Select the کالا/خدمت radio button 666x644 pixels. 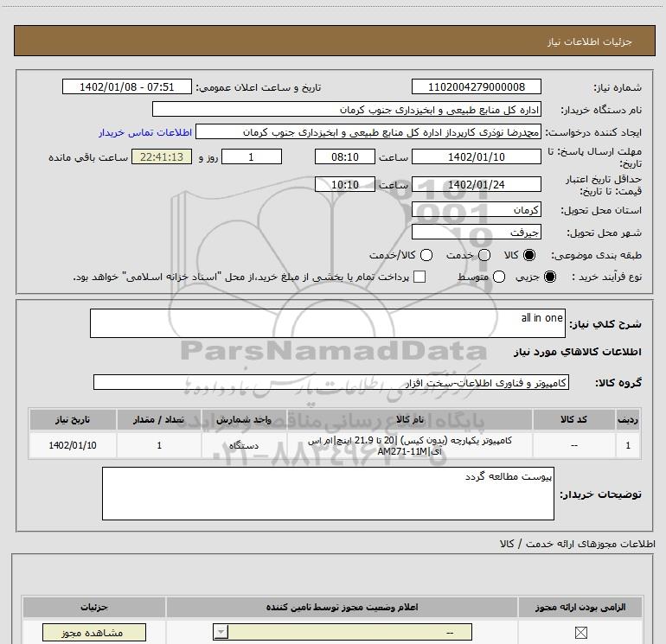coord(426,255)
